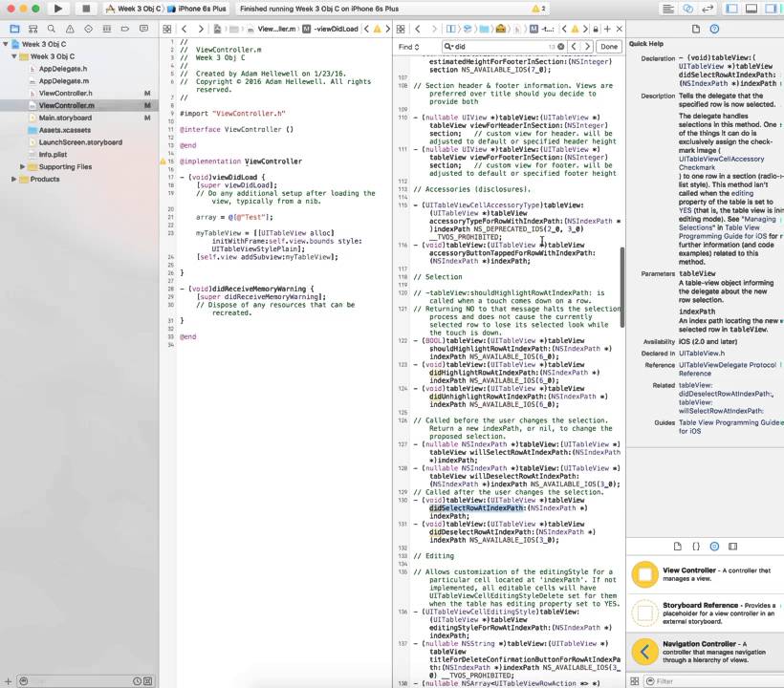Toggle the Debug area visibility

[x=751, y=9]
